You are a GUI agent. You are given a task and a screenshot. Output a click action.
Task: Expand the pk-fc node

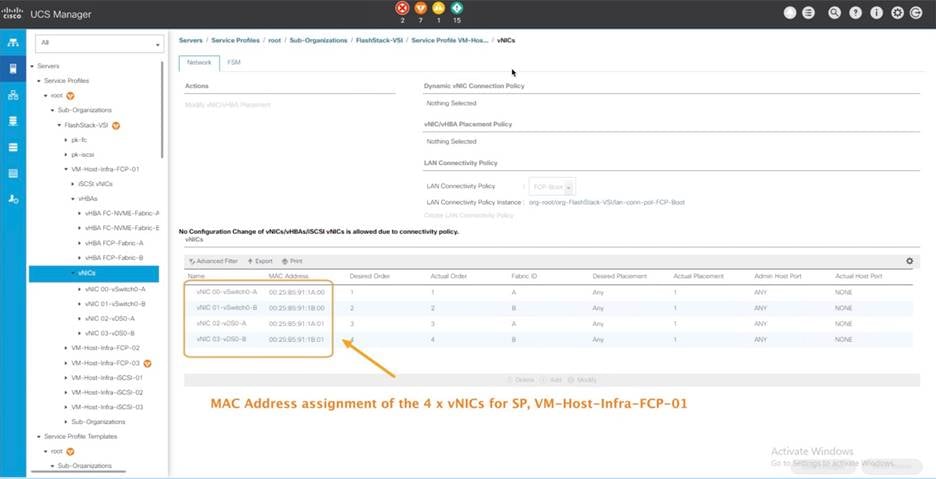pyautogui.click(x=66, y=140)
